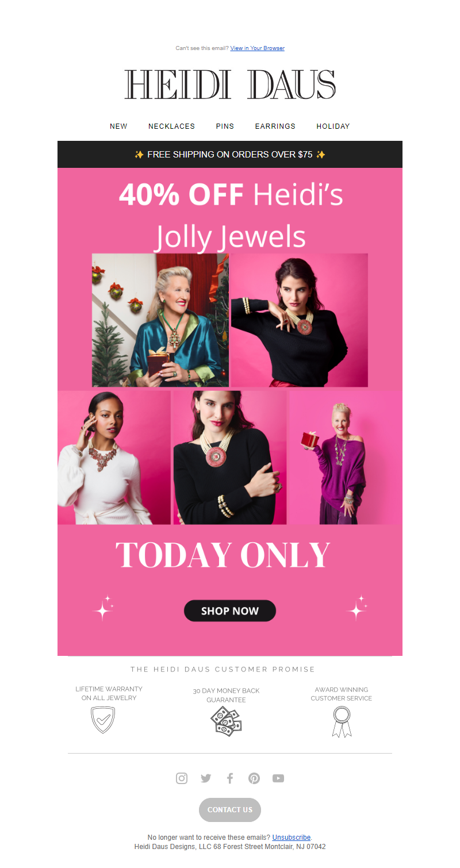The width and height of the screenshot is (460, 868).
Task: Open photo of woman in teal satin jacket
Action: coord(160,320)
